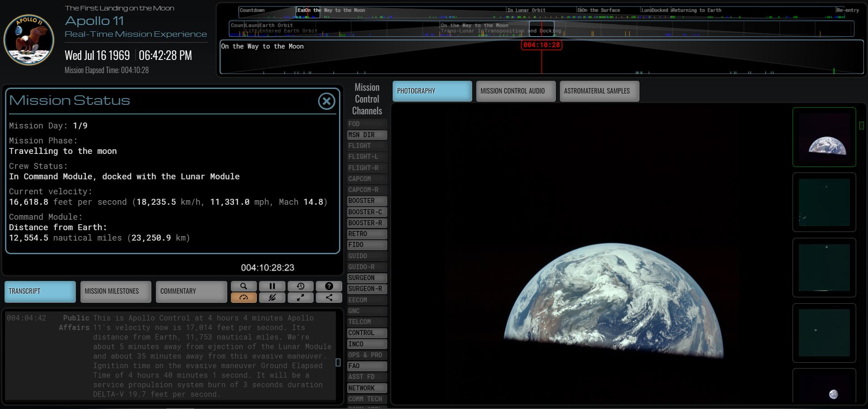
Task: Select the FOD channel
Action: click(367, 124)
